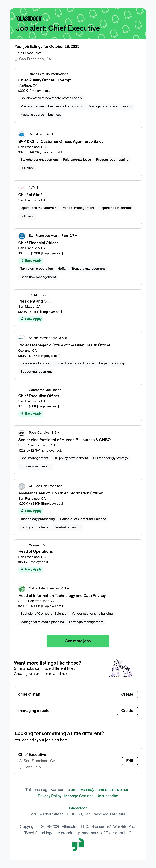Viewport: 156px width, 868px height.
Task: Click 'Tax return preparation' tag
Action: click(x=36, y=269)
